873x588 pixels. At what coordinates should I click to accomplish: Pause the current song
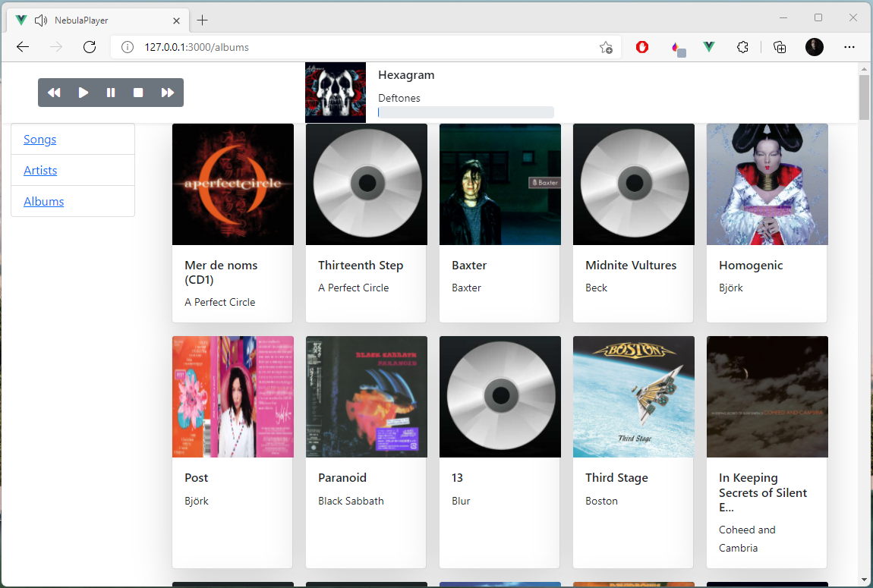[x=111, y=93]
